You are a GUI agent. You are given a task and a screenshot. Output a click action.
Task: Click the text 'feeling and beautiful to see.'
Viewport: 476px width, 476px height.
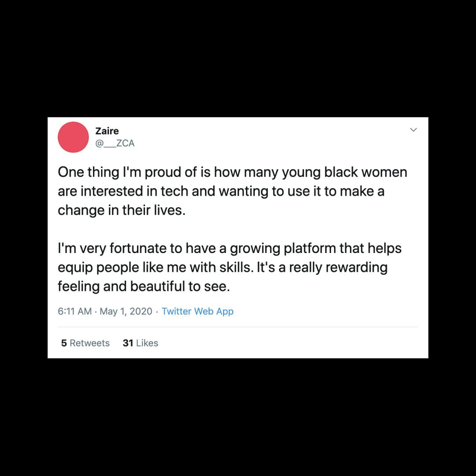[x=144, y=286]
